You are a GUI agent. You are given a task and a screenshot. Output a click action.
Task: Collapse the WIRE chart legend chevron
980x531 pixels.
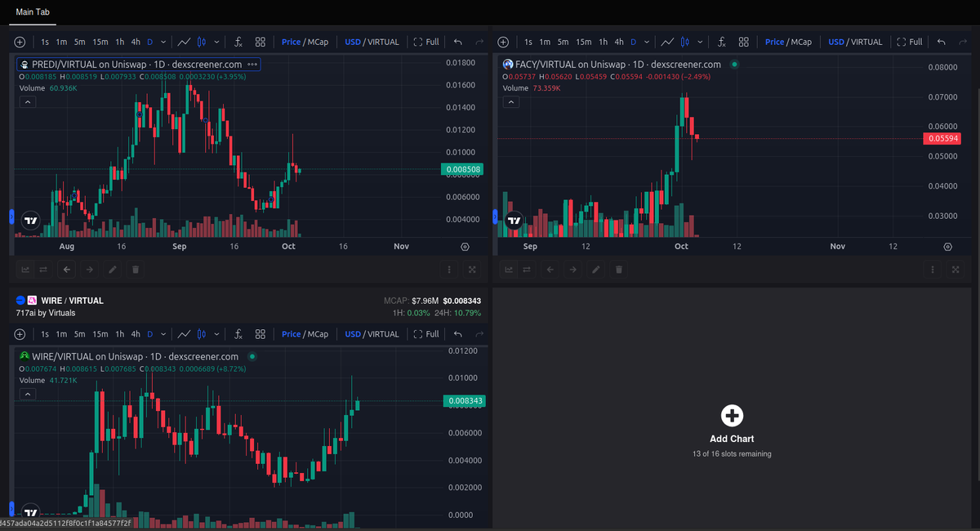28,395
